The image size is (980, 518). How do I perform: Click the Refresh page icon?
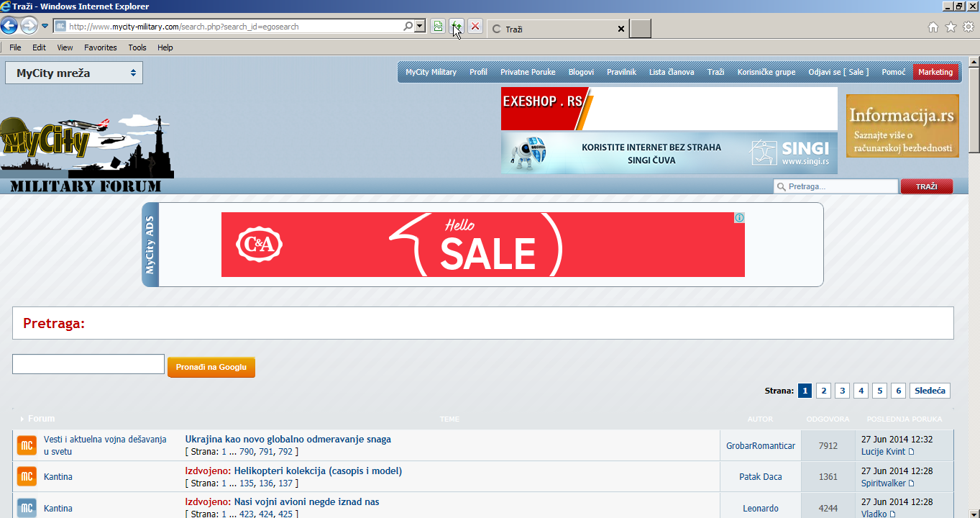click(x=456, y=27)
